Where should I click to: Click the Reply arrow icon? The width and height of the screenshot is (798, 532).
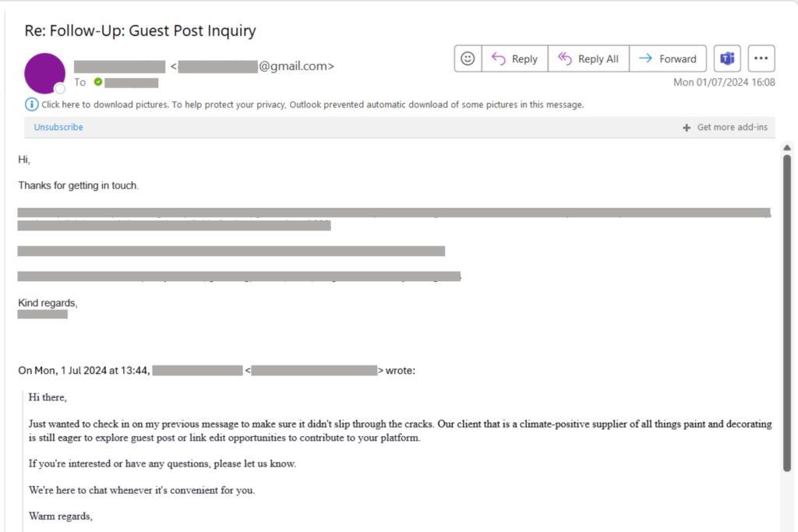498,59
